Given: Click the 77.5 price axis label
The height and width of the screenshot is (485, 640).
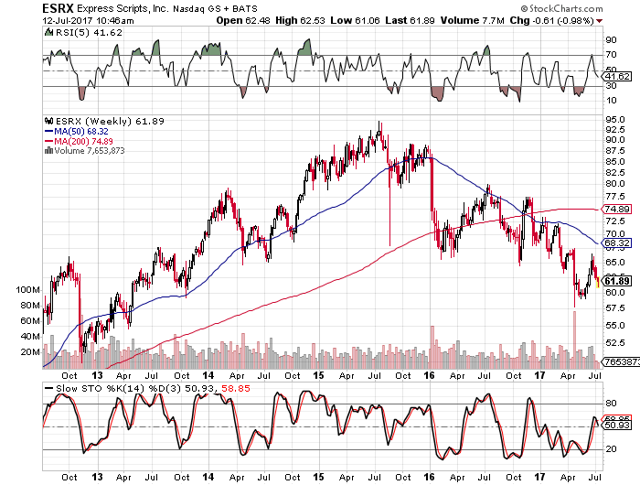Looking at the screenshot, I should coord(615,196).
